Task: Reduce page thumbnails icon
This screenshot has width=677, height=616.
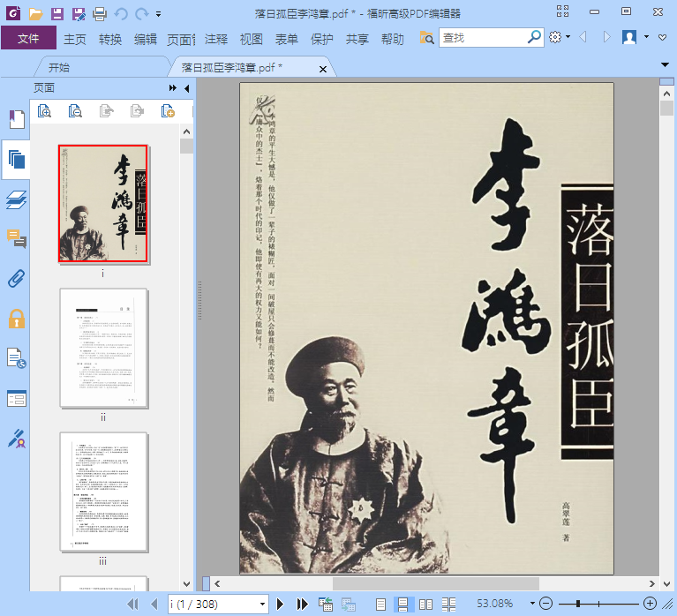Action: pyautogui.click(x=75, y=111)
